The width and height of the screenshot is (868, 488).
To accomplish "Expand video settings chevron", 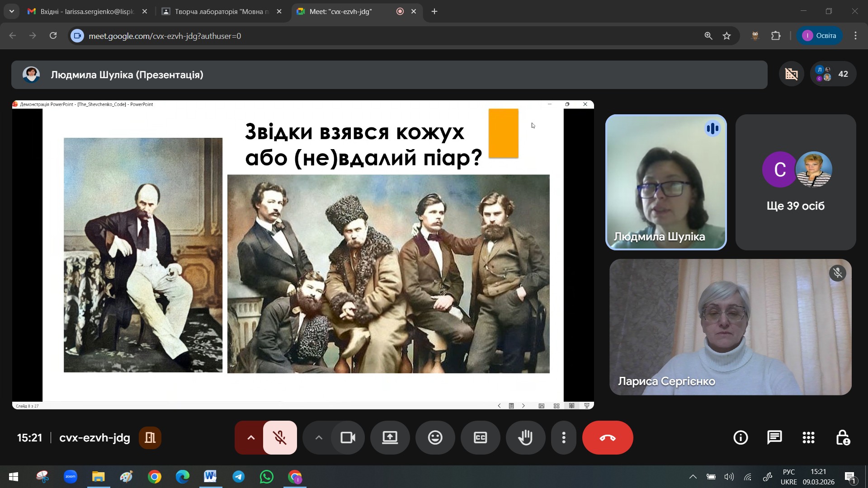I will tap(319, 437).
